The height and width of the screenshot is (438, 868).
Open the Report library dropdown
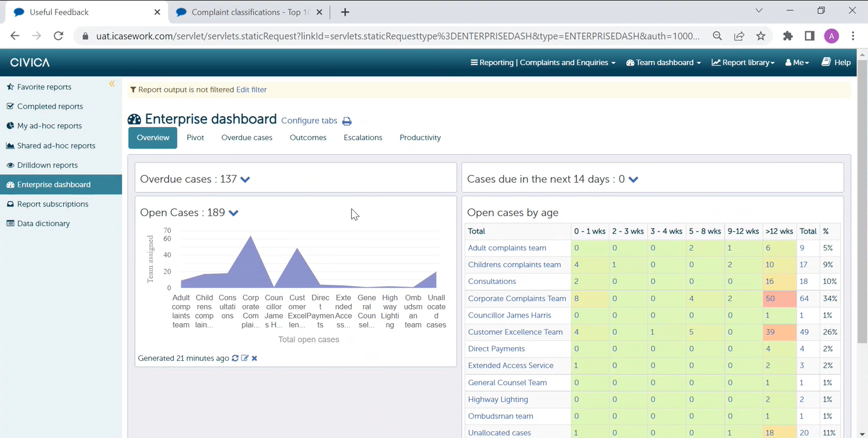[x=743, y=62]
